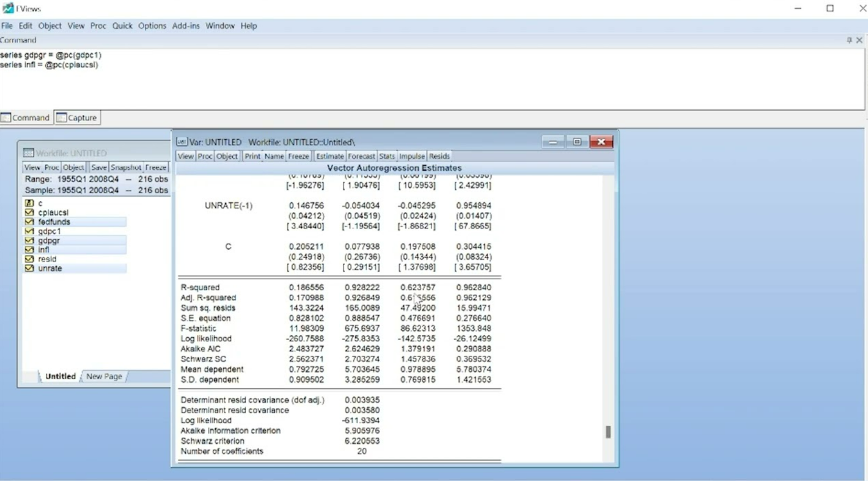Image resolution: width=868 pixels, height=481 pixels.
Task: Open the New Page tab
Action: (104, 376)
